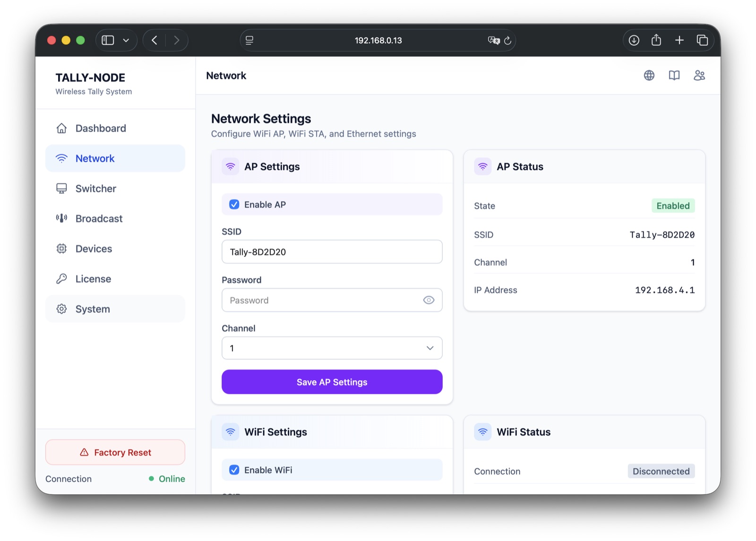Click AP Status purple wifi icon
756x541 pixels.
click(483, 166)
